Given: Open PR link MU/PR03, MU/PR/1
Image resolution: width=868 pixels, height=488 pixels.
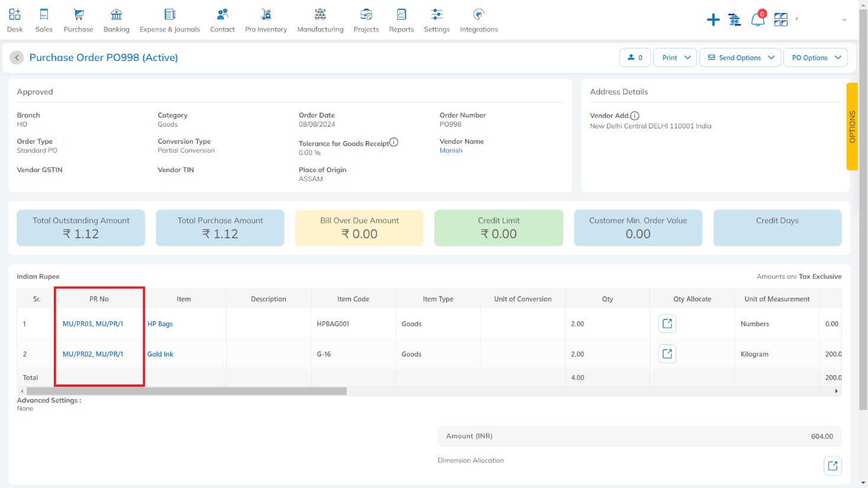Looking at the screenshot, I should point(93,324).
